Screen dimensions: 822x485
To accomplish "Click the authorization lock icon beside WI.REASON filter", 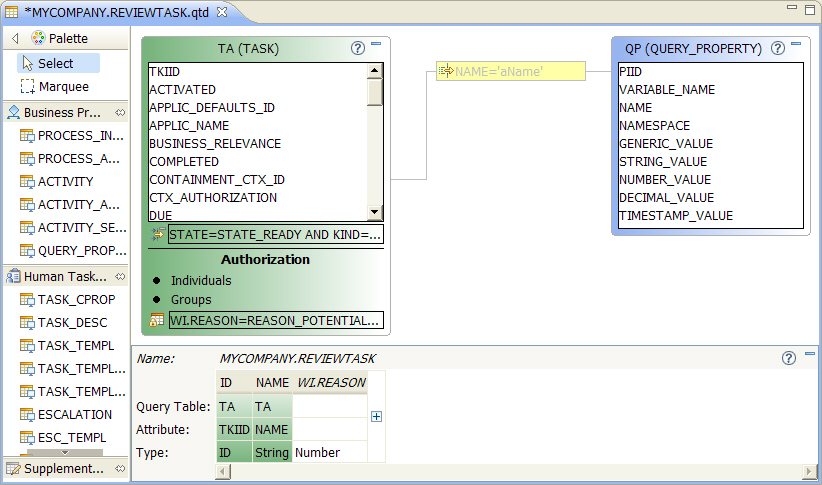I will coord(157,320).
